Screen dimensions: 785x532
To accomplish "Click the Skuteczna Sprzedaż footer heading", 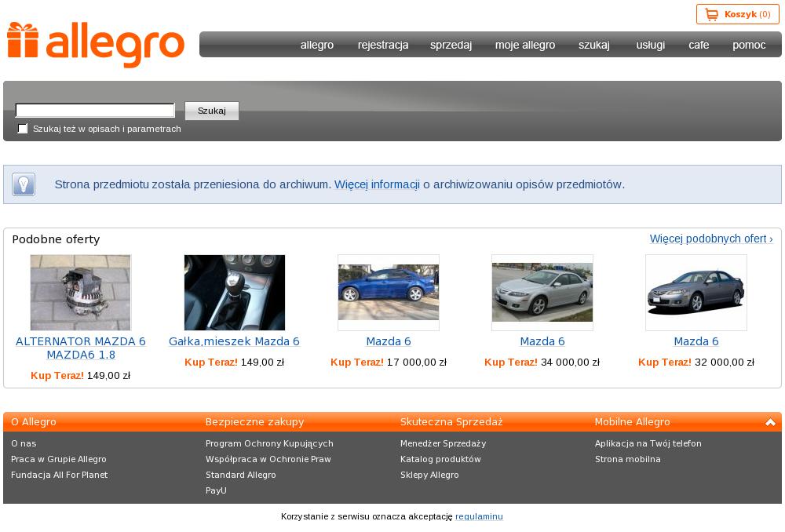I will 451,422.
